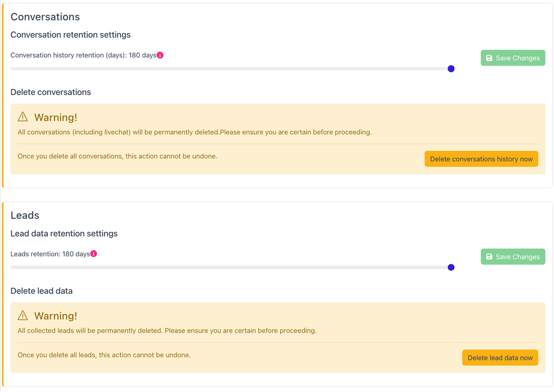Viewport: 554px width, 392px height.
Task: Click info icon beside Conversation history retention
Action: click(160, 55)
